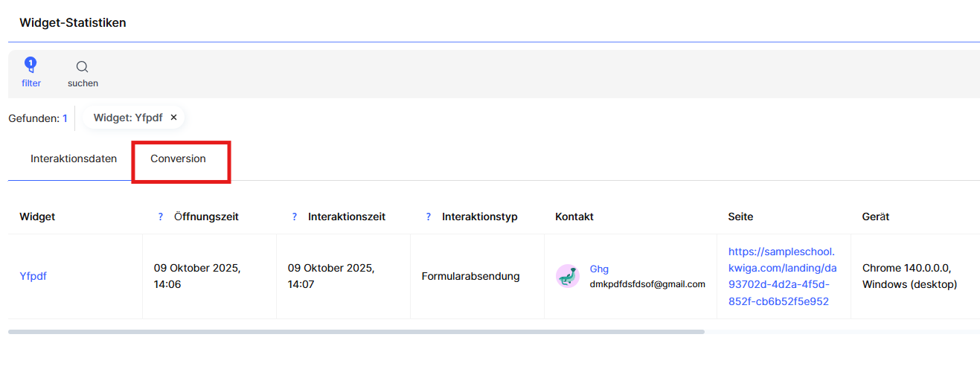Open the sampleschool.kwiga.com landing page URL
The height and width of the screenshot is (378, 980).
click(782, 276)
